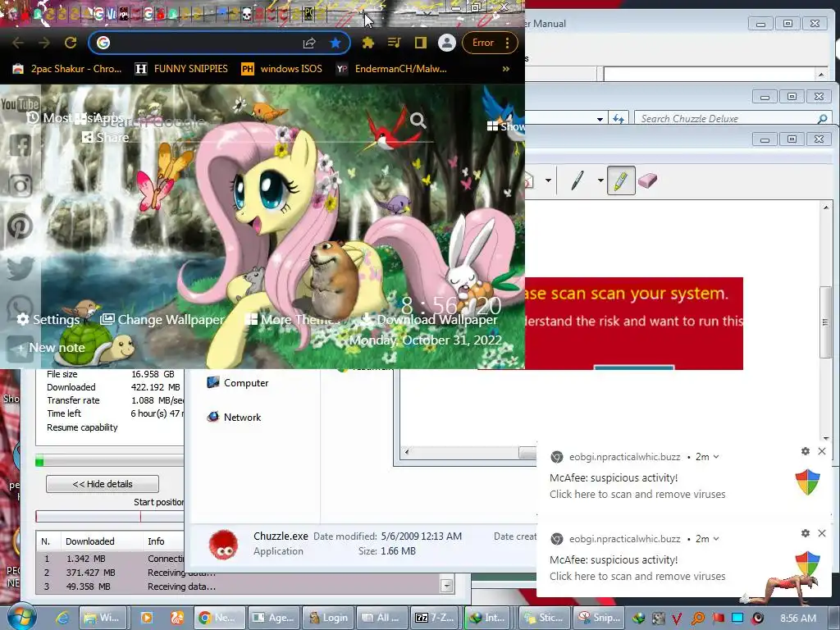Screen dimensions: 840x630
Task: Open the clock showing 8:56 AM
Action: click(x=798, y=619)
